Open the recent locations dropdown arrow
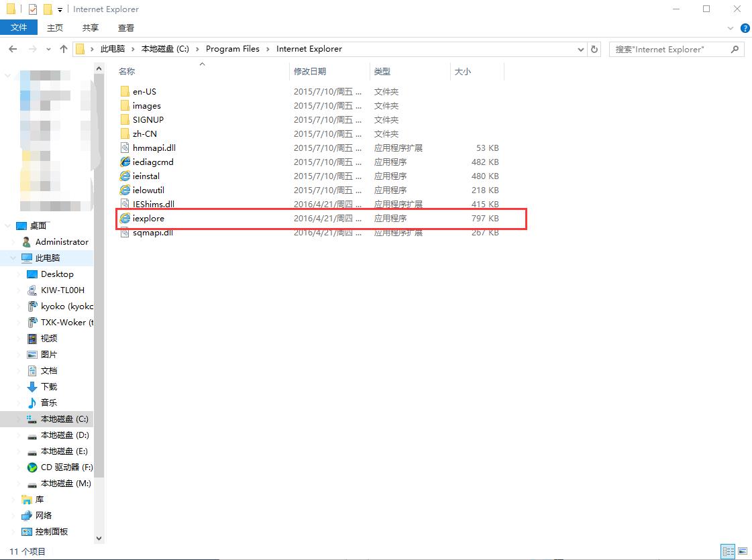 (x=48, y=49)
